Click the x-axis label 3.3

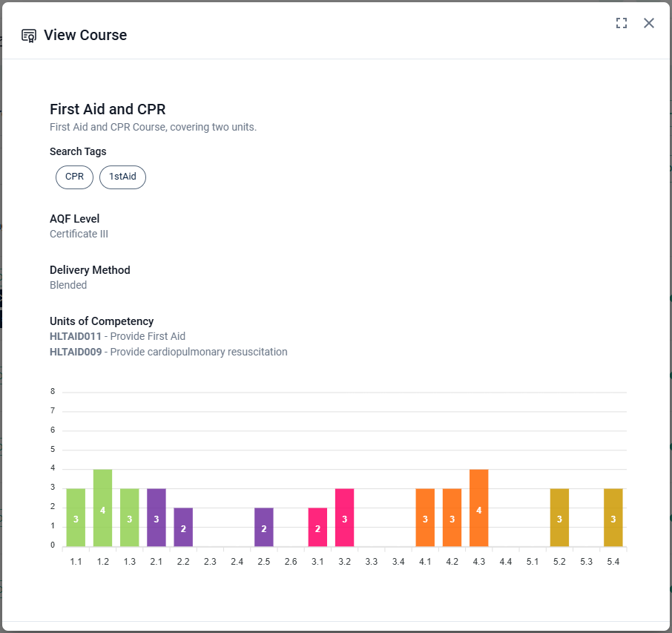click(371, 562)
